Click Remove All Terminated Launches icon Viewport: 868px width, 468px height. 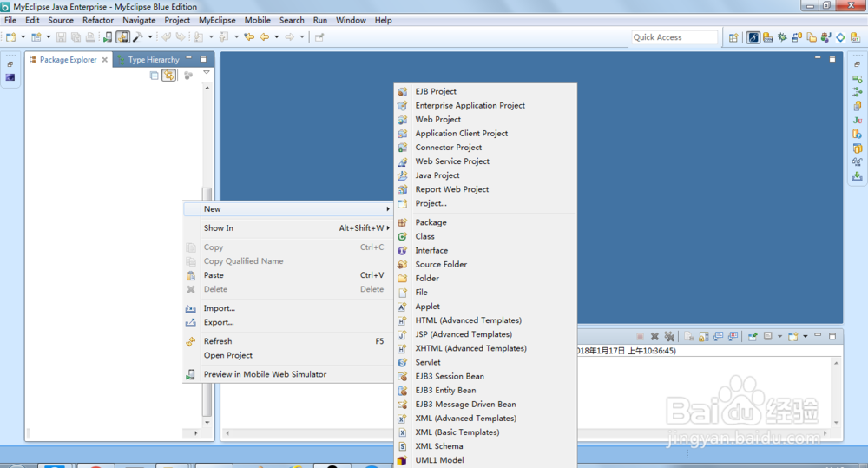pyautogui.click(x=669, y=336)
